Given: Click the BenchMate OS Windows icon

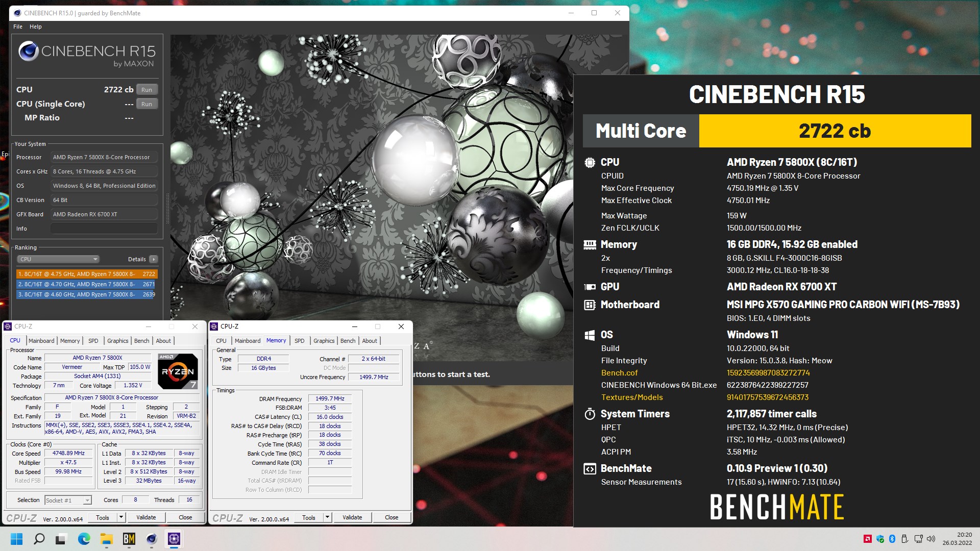Looking at the screenshot, I should click(590, 335).
